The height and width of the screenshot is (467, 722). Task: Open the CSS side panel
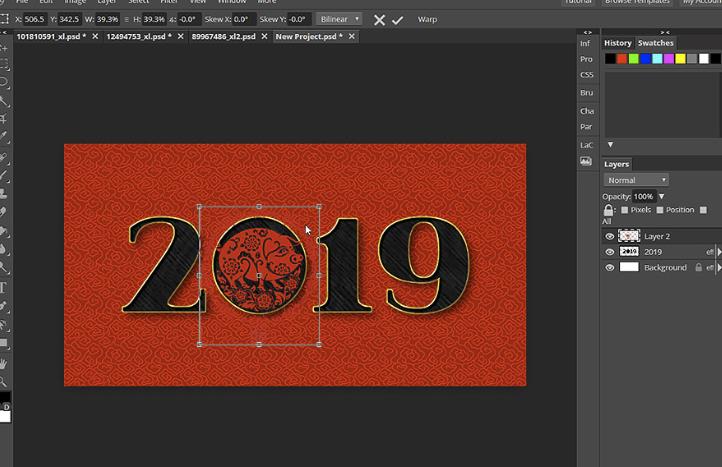[x=586, y=75]
